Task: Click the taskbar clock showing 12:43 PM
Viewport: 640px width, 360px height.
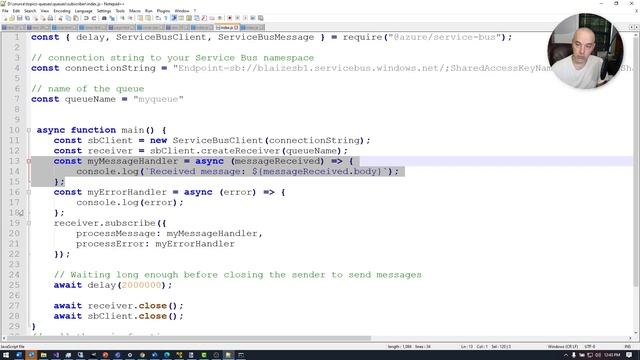Action: point(613,355)
